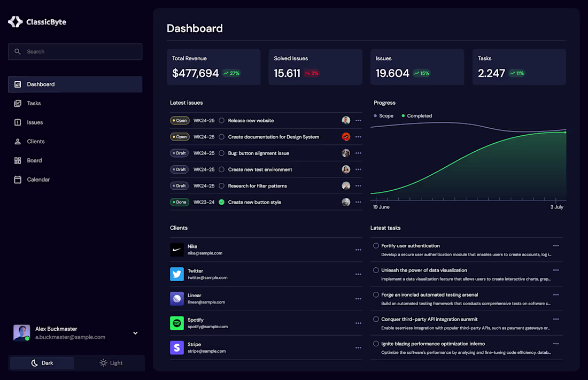The width and height of the screenshot is (588, 380).
Task: Click the 27% revenue trend badge
Action: [232, 73]
